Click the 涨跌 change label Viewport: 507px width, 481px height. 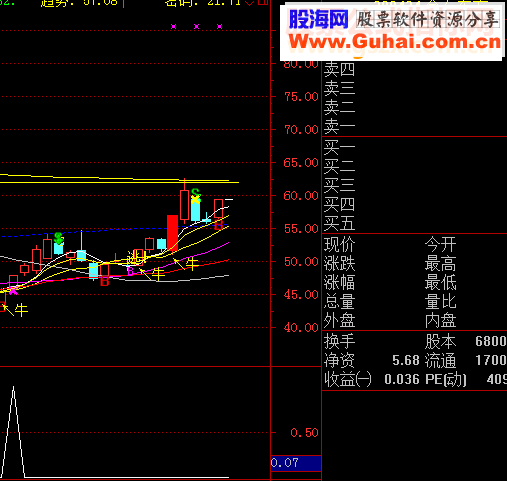tap(339, 264)
